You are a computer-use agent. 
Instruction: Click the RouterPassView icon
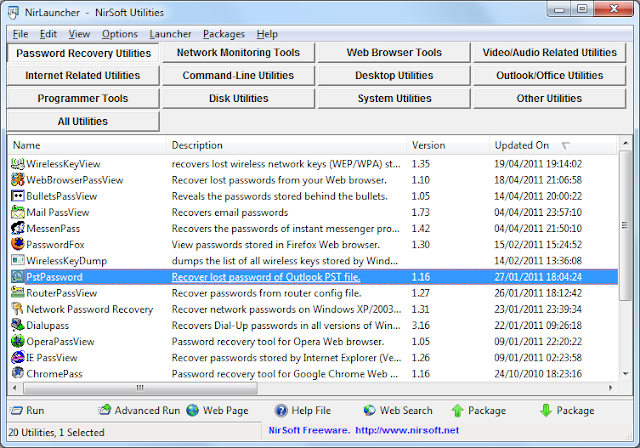[18, 293]
